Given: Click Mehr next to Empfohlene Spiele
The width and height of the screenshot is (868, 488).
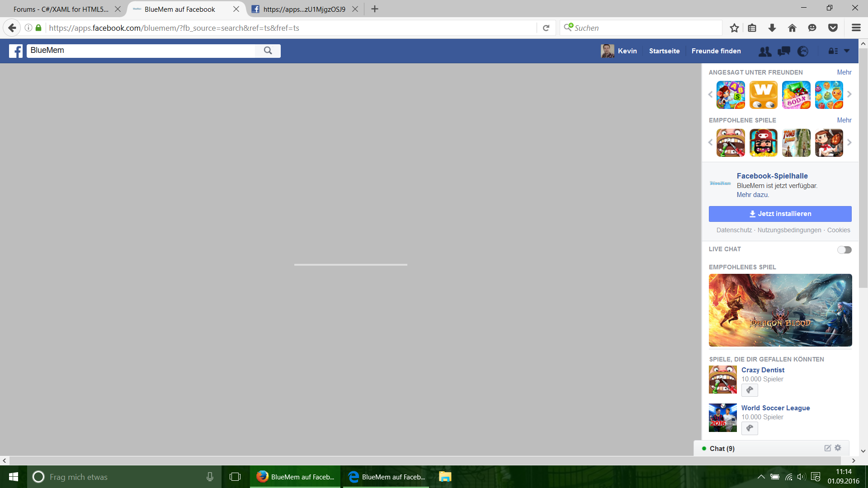Looking at the screenshot, I should 844,120.
